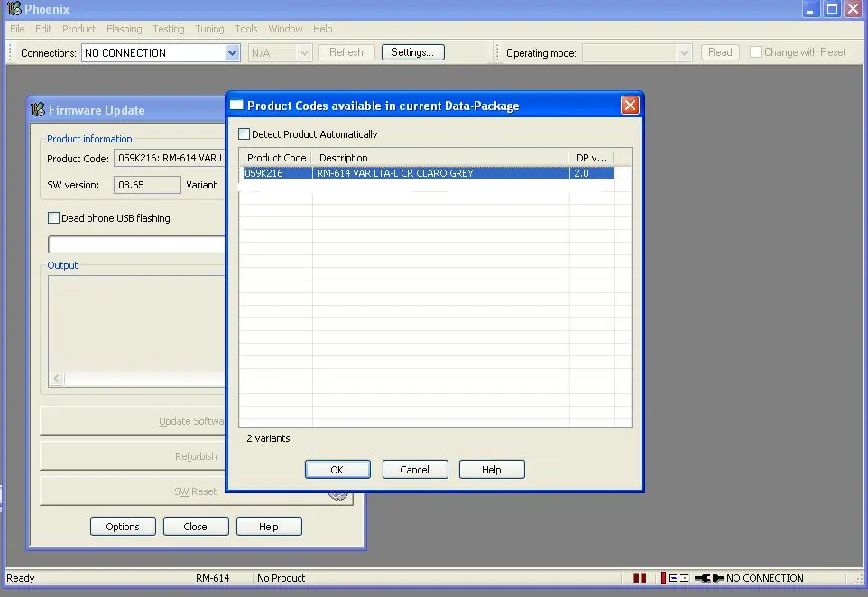Expand the Operating mode dropdown
This screenshot has width=868, height=597.
[x=684, y=53]
